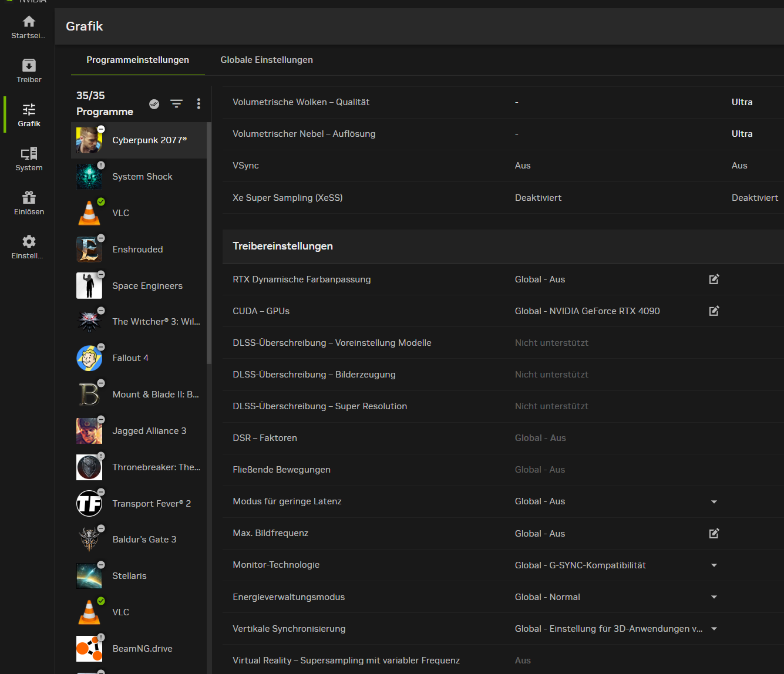Open the program list filter

(176, 104)
